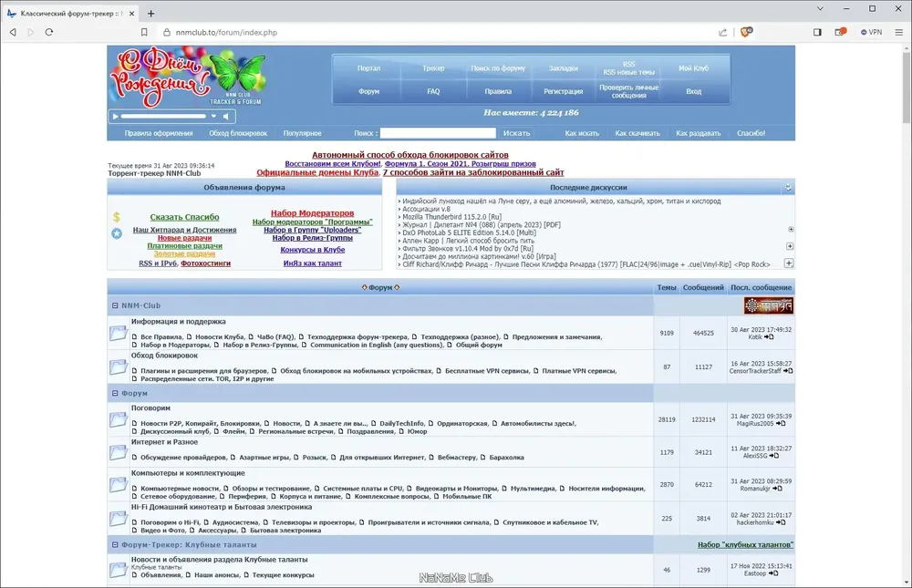Open the Правила оформления link
The width and height of the screenshot is (912, 588).
[x=158, y=133]
